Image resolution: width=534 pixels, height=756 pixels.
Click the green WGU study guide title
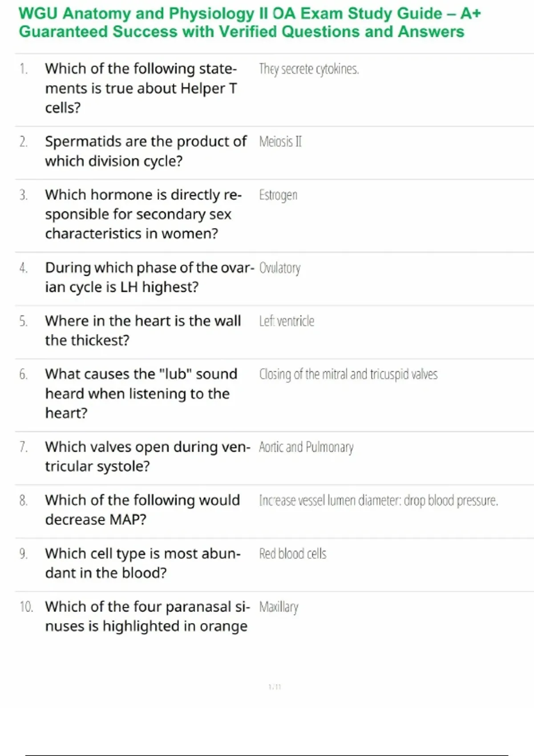tap(249, 23)
